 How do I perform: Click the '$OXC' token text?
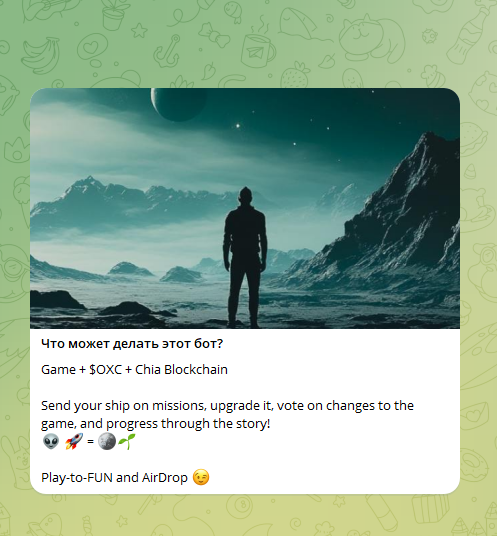click(x=105, y=370)
